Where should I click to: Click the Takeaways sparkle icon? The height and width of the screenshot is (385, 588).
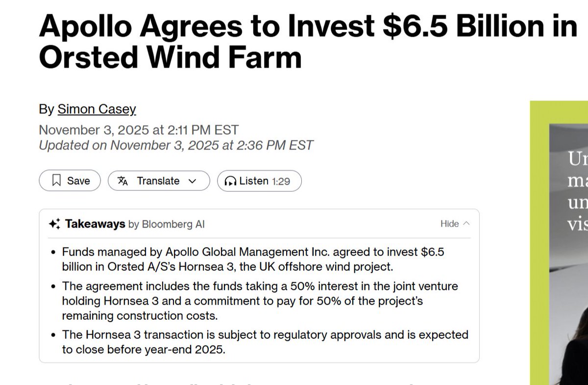54,224
